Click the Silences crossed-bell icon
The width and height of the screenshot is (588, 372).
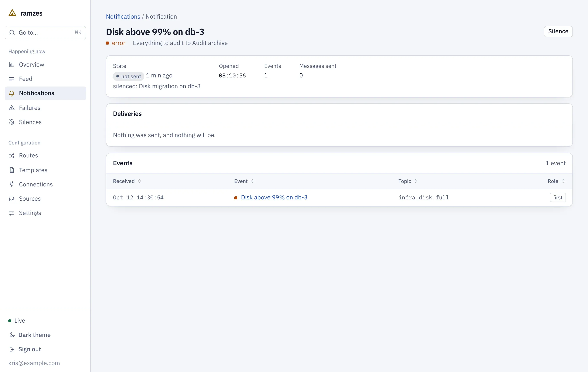tap(11, 122)
